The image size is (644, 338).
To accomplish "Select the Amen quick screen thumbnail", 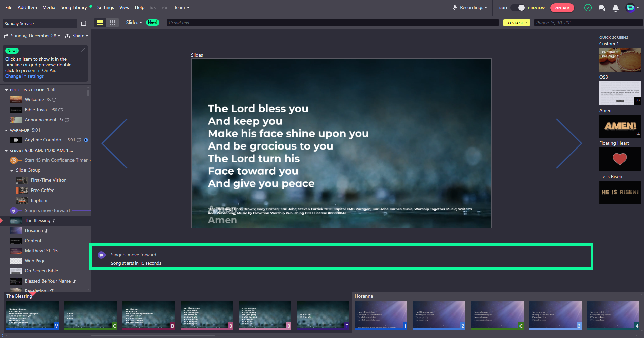I will pyautogui.click(x=620, y=126).
